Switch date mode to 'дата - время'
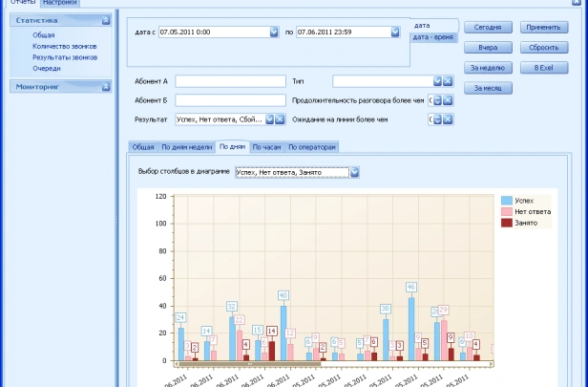588x387 pixels. (x=434, y=36)
